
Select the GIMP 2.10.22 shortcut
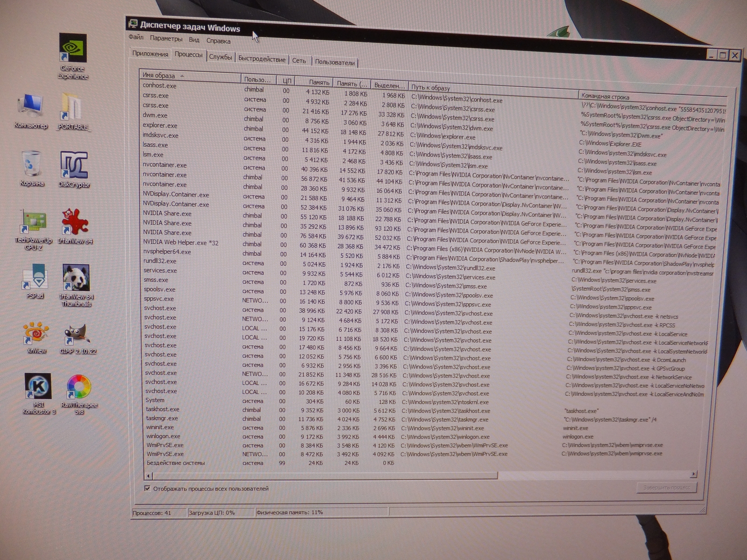pos(78,339)
